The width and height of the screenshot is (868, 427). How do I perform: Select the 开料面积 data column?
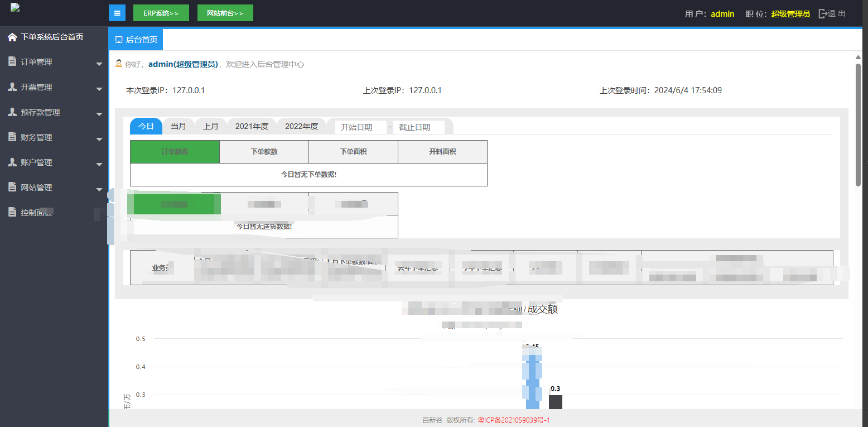(442, 152)
